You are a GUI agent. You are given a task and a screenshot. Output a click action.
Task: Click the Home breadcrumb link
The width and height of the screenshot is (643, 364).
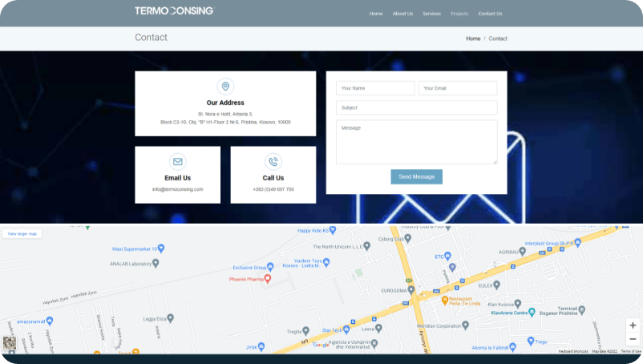tap(473, 38)
